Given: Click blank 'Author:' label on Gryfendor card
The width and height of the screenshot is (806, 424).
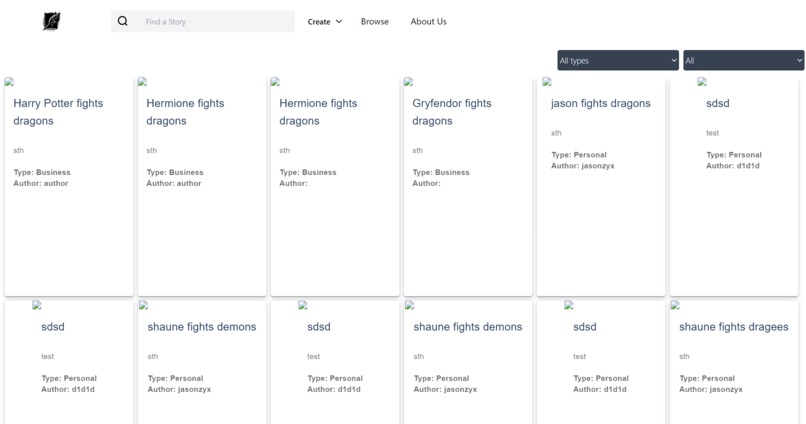Looking at the screenshot, I should (426, 183).
